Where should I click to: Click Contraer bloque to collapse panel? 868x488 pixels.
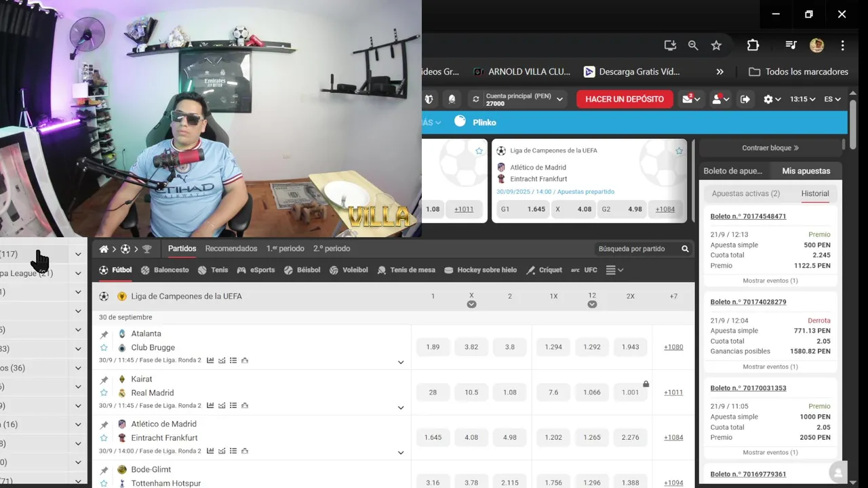[x=770, y=148]
